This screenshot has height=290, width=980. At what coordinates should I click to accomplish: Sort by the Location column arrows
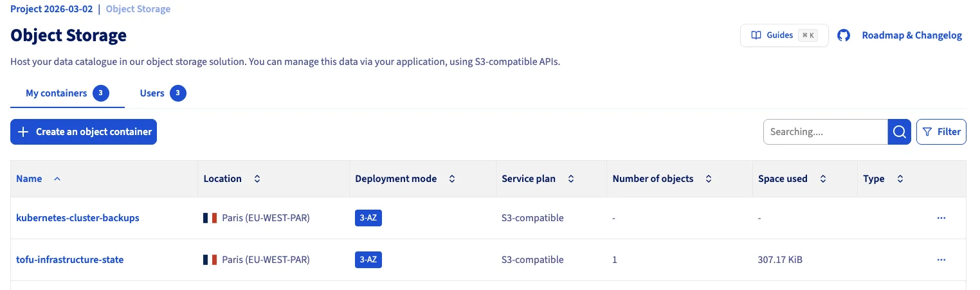pyautogui.click(x=257, y=179)
